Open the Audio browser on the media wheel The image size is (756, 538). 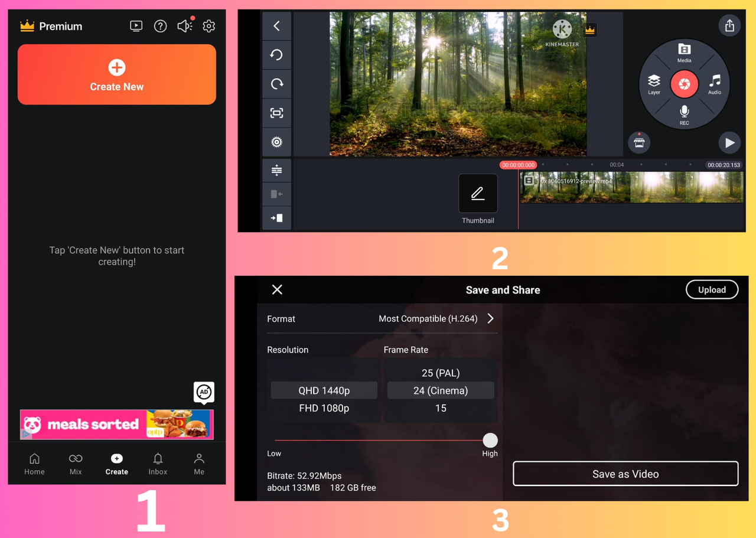715,84
